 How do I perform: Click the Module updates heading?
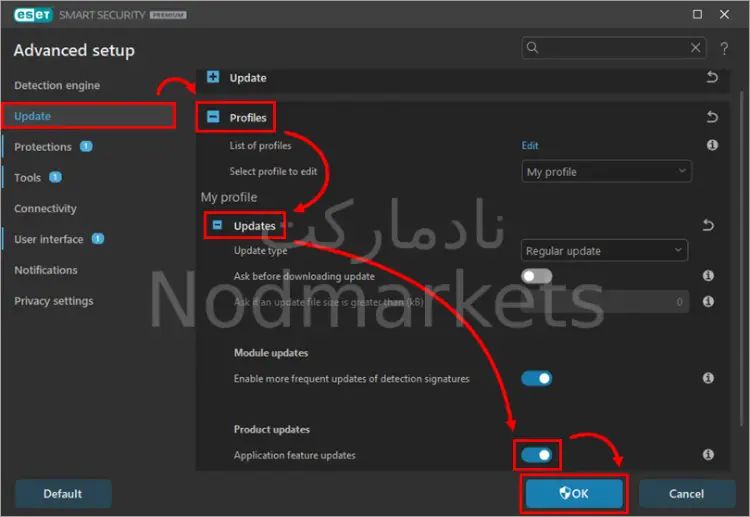271,352
